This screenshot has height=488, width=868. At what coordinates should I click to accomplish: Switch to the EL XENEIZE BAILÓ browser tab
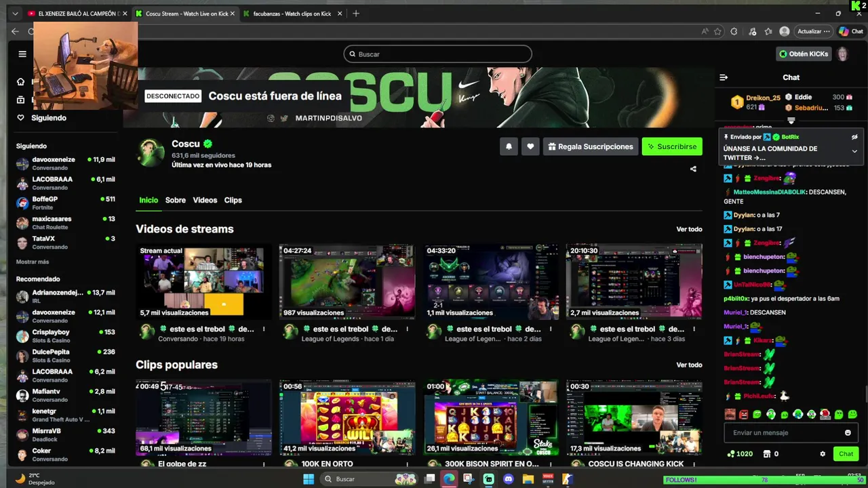coord(78,14)
